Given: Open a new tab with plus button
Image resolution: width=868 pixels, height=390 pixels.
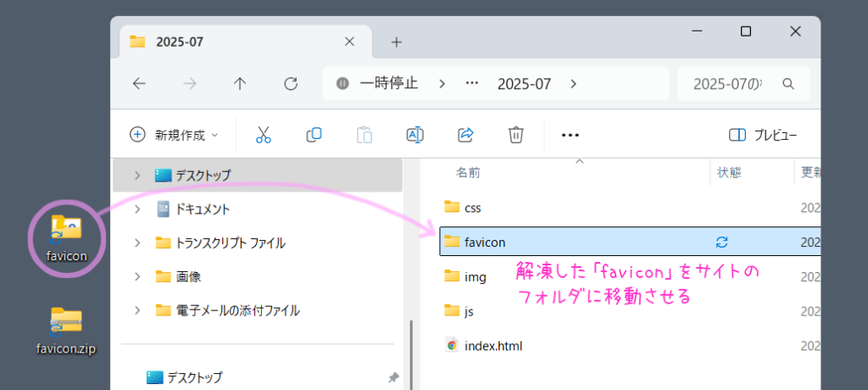Looking at the screenshot, I should tap(397, 42).
